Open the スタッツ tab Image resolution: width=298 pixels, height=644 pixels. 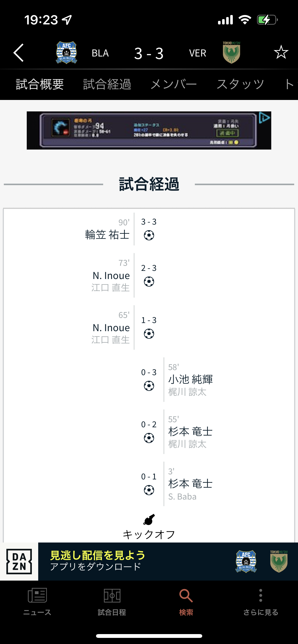click(x=240, y=84)
